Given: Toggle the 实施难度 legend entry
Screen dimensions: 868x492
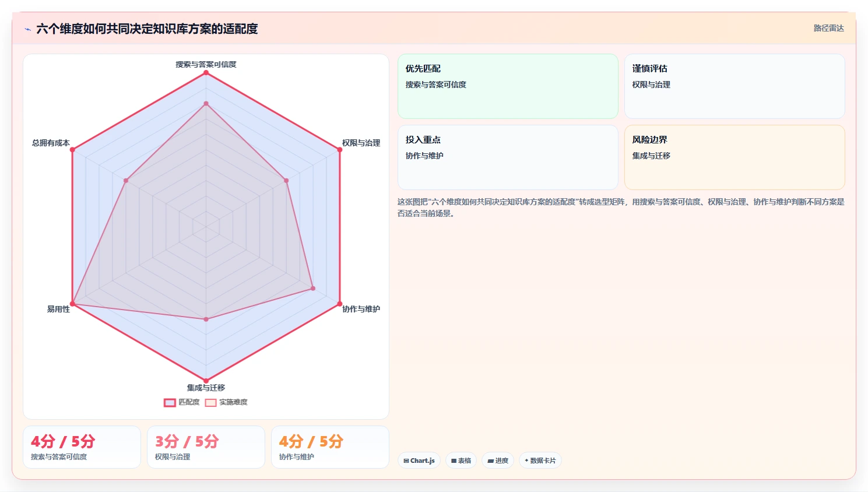Looking at the screenshot, I should click(226, 402).
